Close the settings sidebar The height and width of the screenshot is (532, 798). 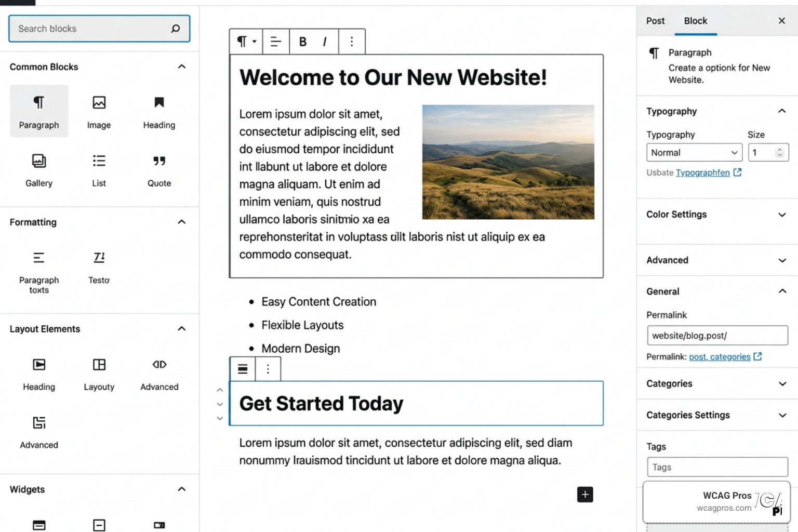click(x=781, y=21)
